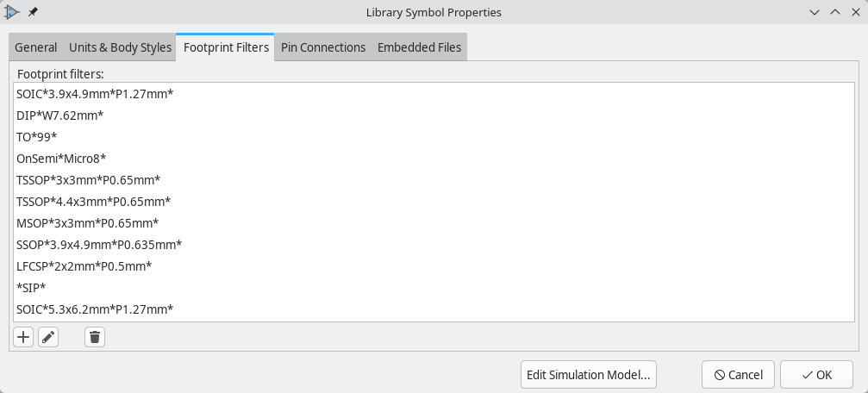Confirm changes with OK button
The image size is (868, 393).
pos(816,375)
